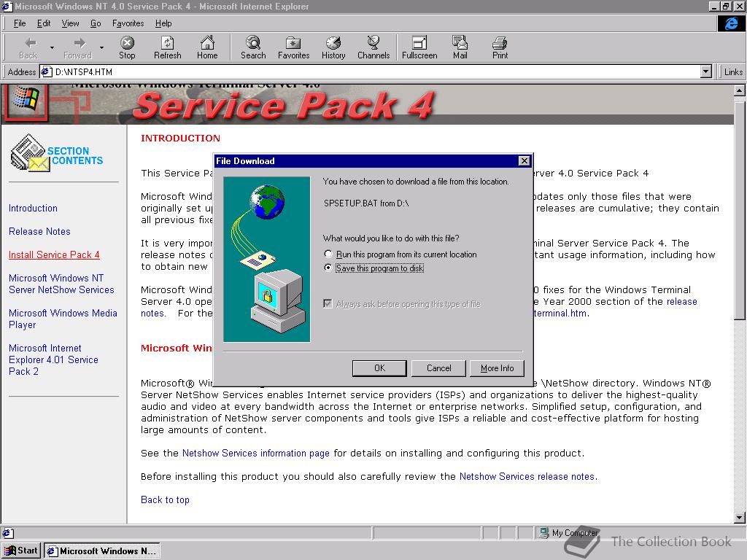Open Microsoft Windows NT Server NetShow Services link
Viewport: 747px width, 560px height.
click(61, 284)
